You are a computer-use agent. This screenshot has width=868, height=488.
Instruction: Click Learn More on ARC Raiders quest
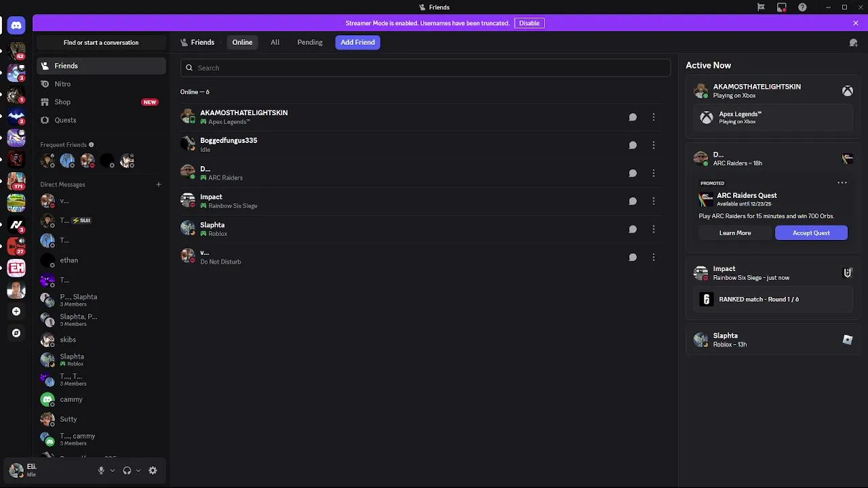click(735, 232)
